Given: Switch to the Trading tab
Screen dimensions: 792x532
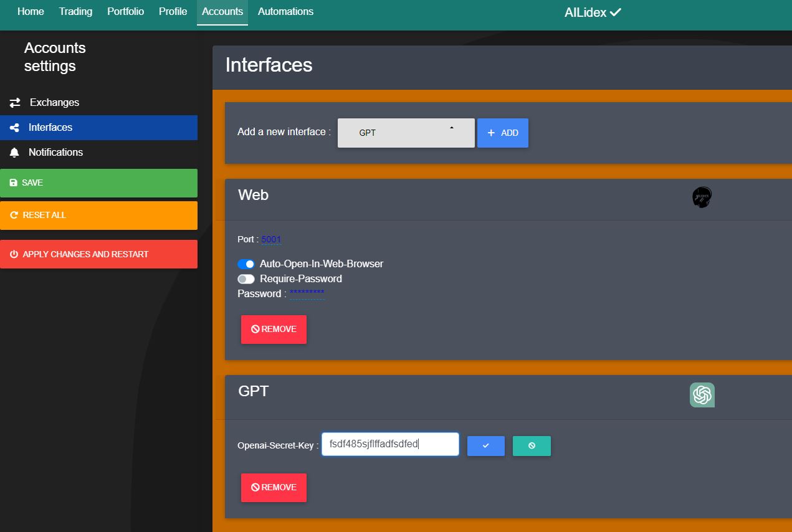Looking at the screenshot, I should [75, 11].
